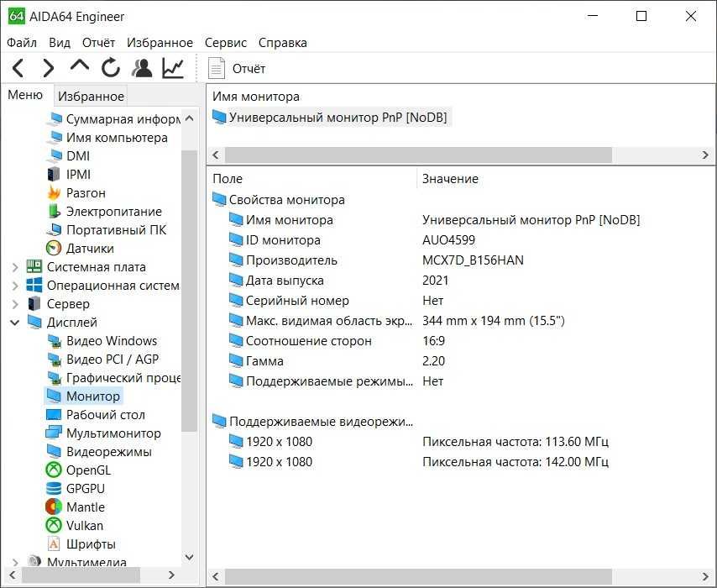Select the Монитор tree item
This screenshot has width=717, height=588.
point(84,396)
